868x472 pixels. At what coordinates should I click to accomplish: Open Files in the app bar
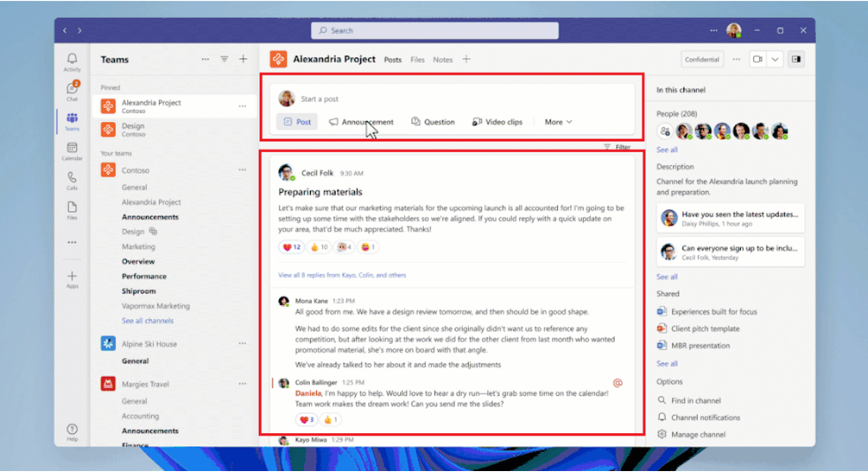point(72,211)
